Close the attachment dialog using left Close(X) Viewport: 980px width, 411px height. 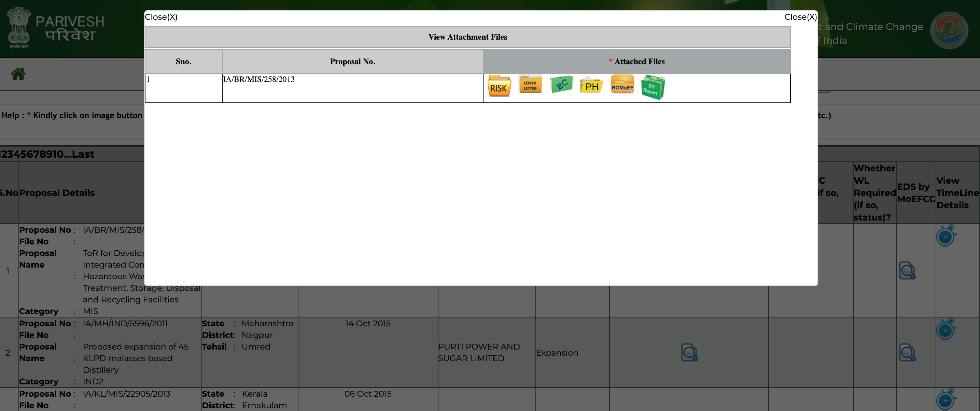click(161, 17)
